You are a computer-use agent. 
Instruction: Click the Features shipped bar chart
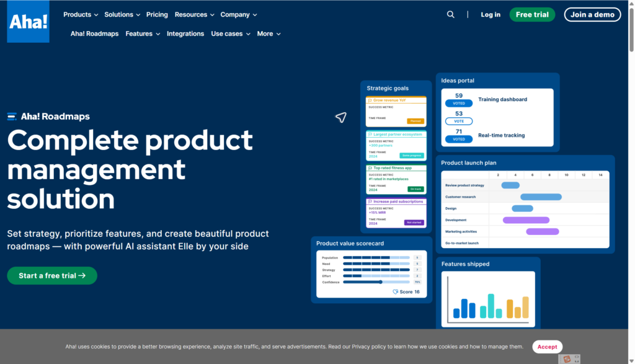pyautogui.click(x=488, y=299)
